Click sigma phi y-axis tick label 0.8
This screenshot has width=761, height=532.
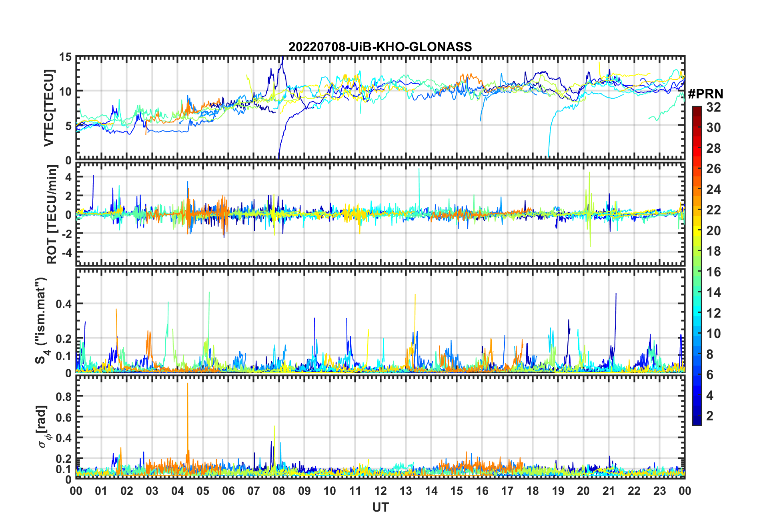pos(64,396)
